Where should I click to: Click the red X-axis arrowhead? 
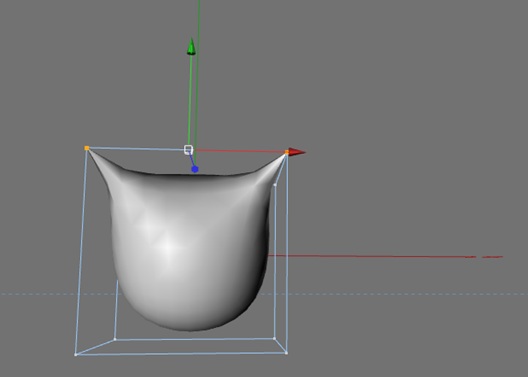click(x=297, y=152)
